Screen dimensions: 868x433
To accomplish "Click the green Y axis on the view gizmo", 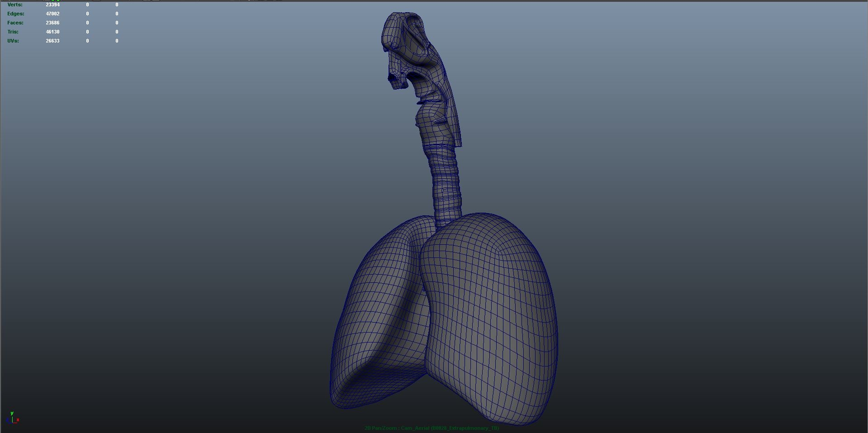I will pyautogui.click(x=12, y=413).
